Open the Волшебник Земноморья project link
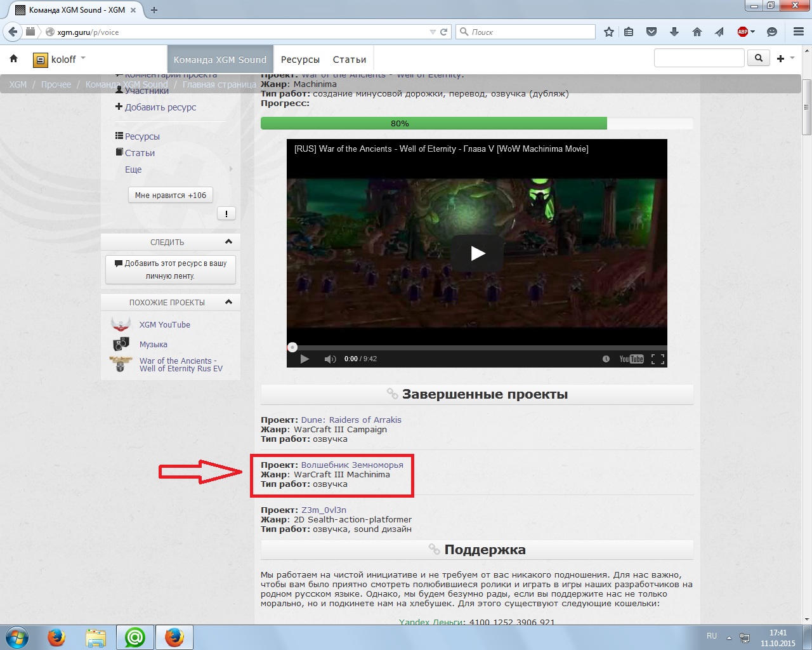The width and height of the screenshot is (812, 650). coord(352,465)
